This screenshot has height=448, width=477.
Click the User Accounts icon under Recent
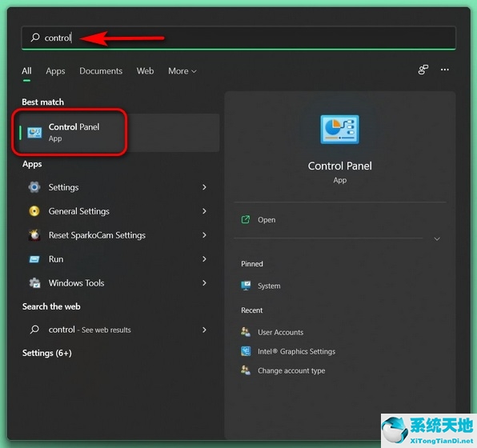(x=246, y=332)
